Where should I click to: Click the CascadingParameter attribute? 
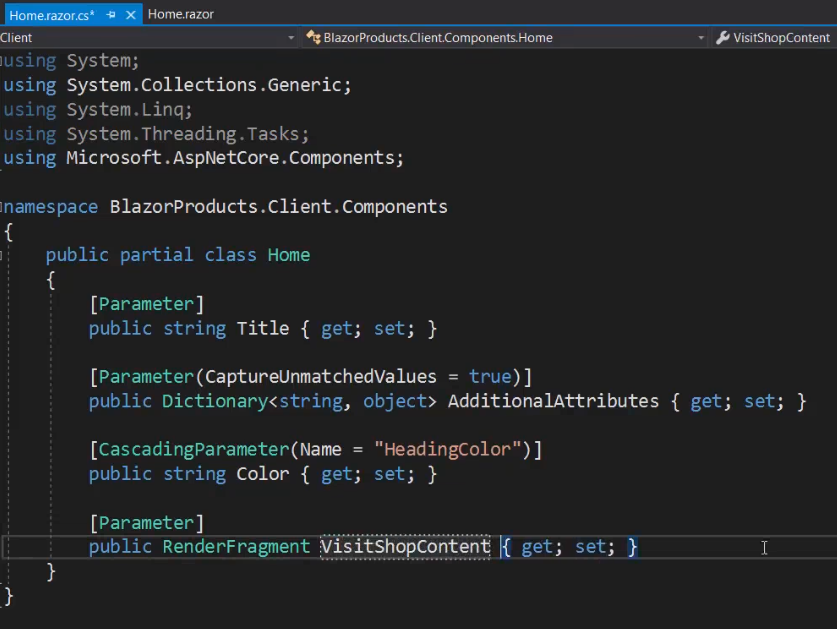[194, 450]
